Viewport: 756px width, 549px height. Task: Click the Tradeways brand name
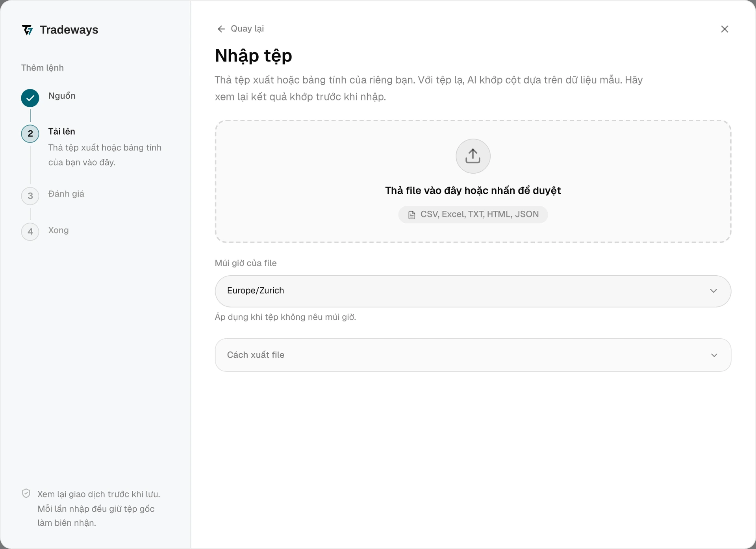pos(69,30)
